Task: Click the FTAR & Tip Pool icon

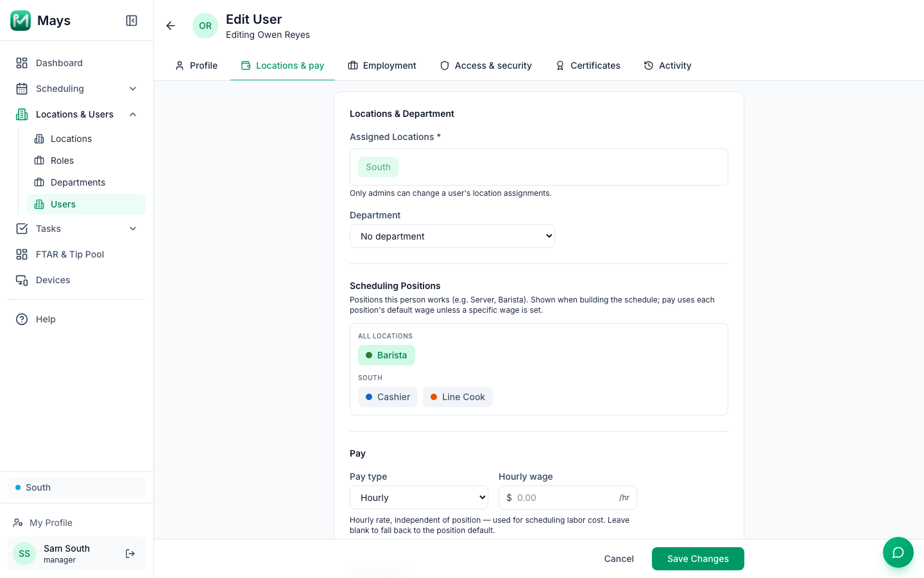Action: (22, 254)
